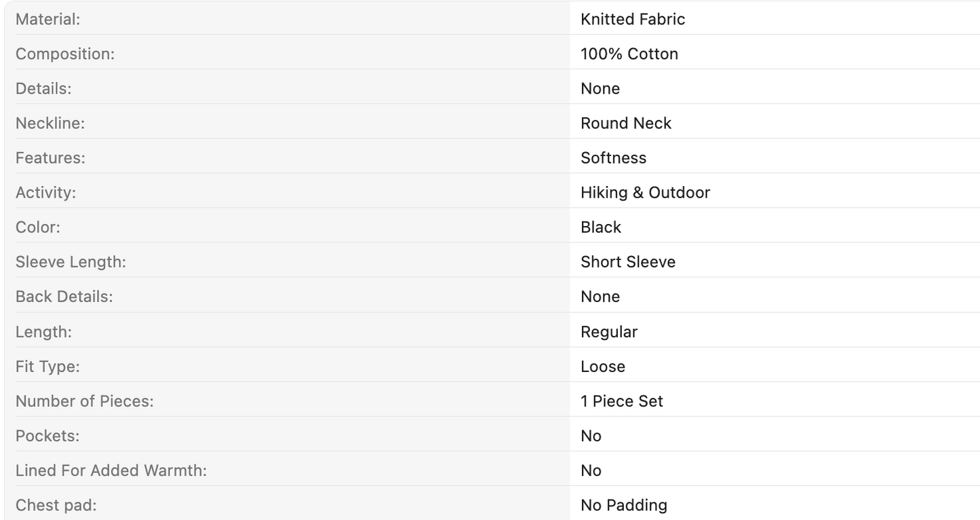
Task: Click the No Padding value
Action: (x=624, y=504)
